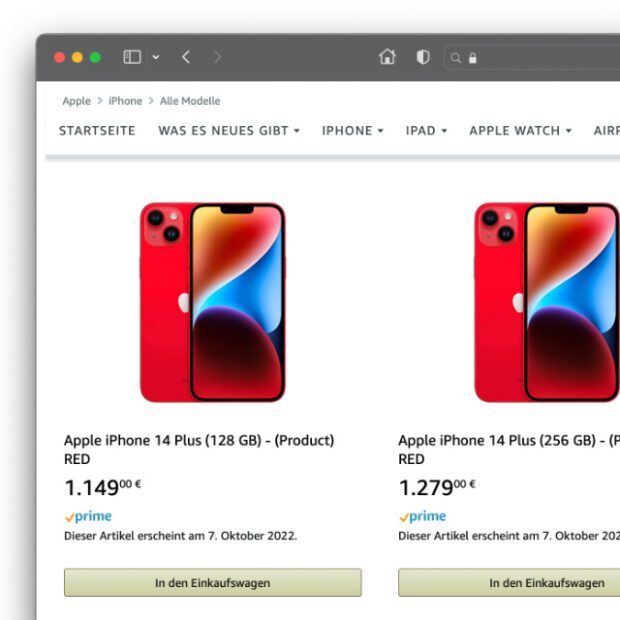The width and height of the screenshot is (620, 620).
Task: Go back to the previous page
Action: [x=186, y=57]
